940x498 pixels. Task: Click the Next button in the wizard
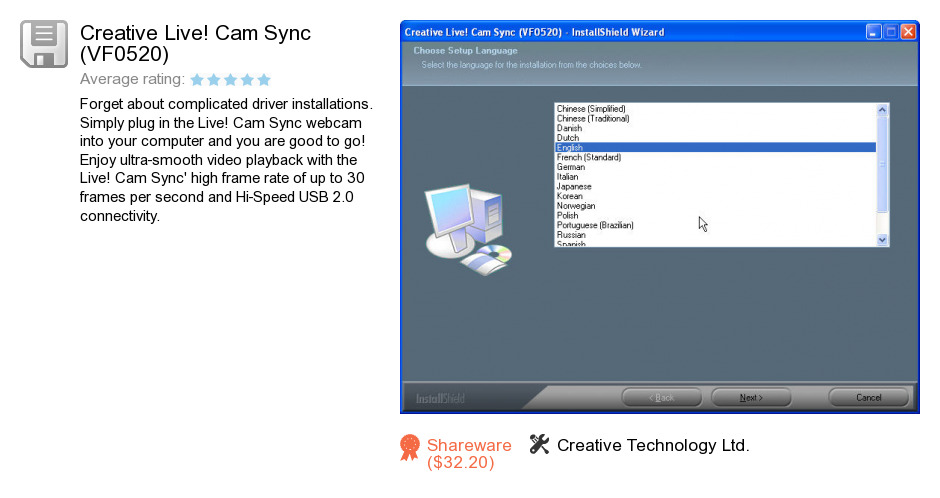751,397
